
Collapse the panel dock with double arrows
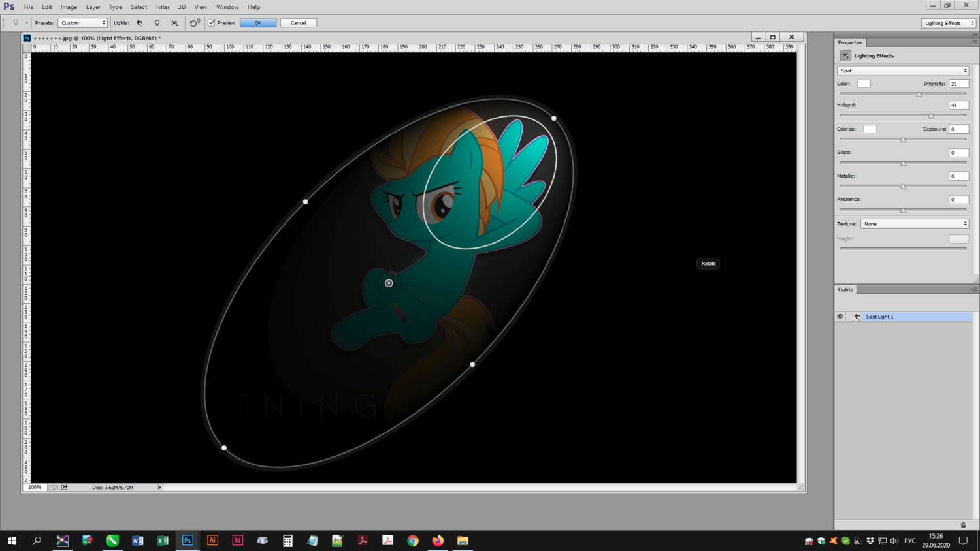(975, 35)
